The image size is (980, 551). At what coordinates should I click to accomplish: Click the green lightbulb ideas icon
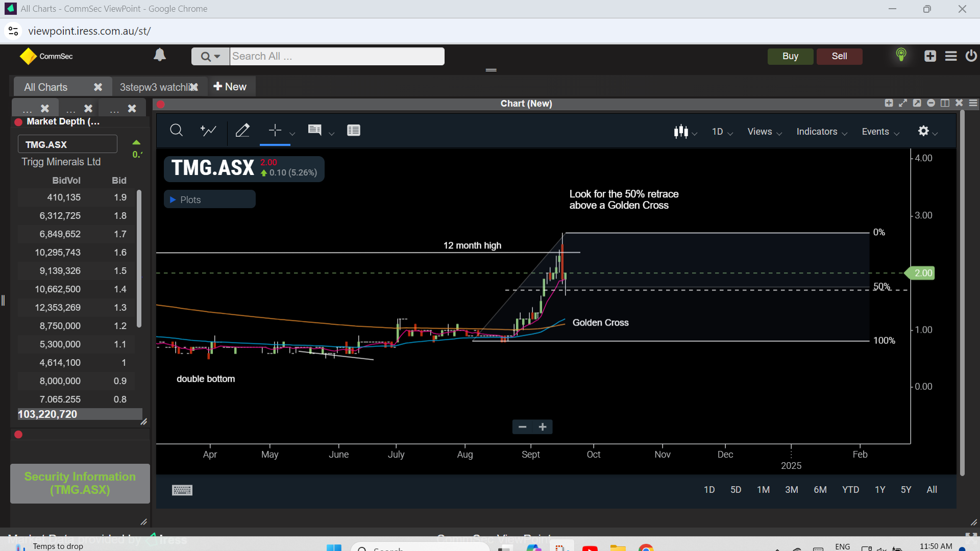(901, 55)
